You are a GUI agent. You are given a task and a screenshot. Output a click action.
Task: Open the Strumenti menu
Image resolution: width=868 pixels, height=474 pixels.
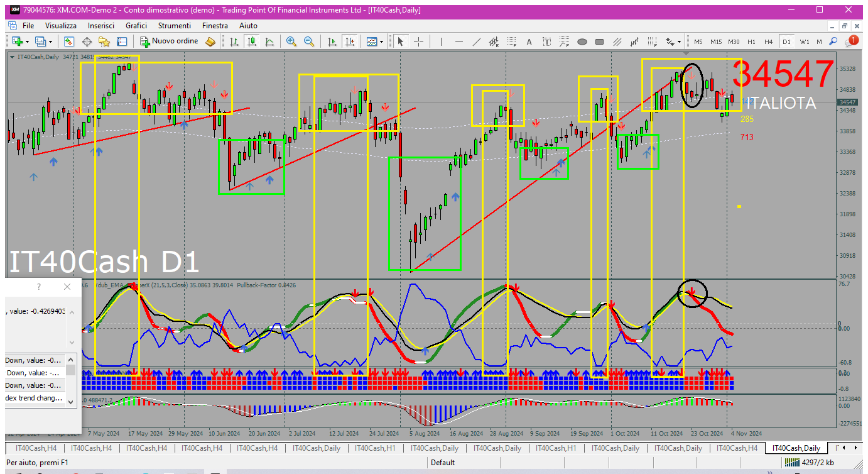point(175,26)
